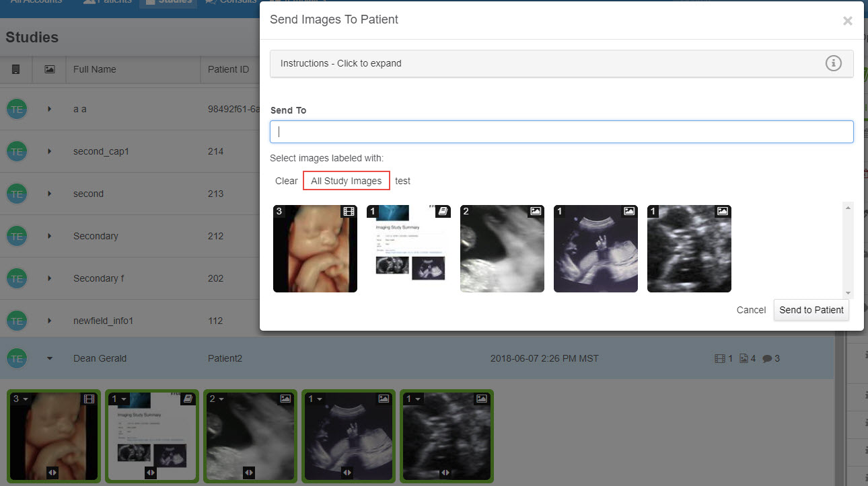Click the 'Full Name' column header
The width and height of the screenshot is (868, 486).
(95, 69)
